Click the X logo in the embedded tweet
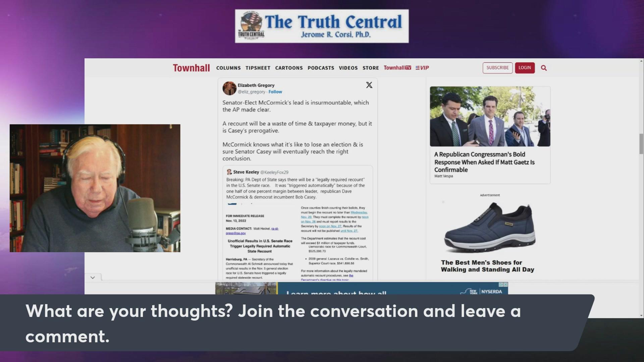Viewport: 644px width, 362px height. pos(369,85)
